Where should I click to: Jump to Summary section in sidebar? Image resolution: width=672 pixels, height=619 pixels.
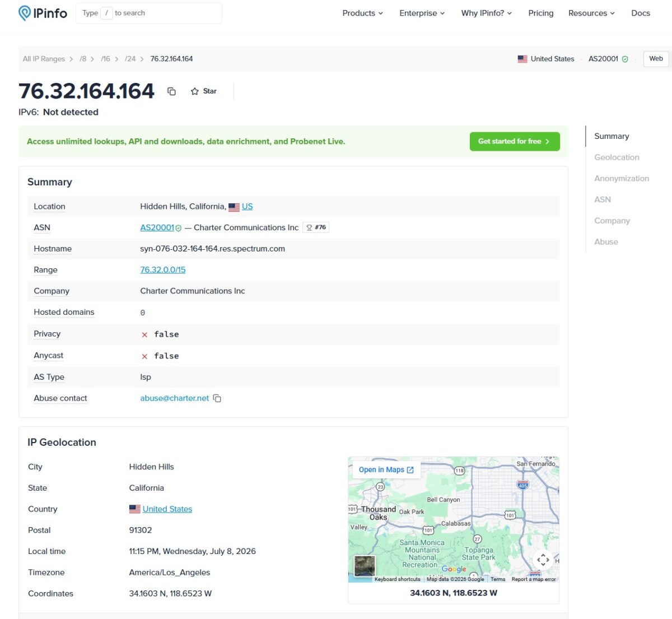[612, 136]
